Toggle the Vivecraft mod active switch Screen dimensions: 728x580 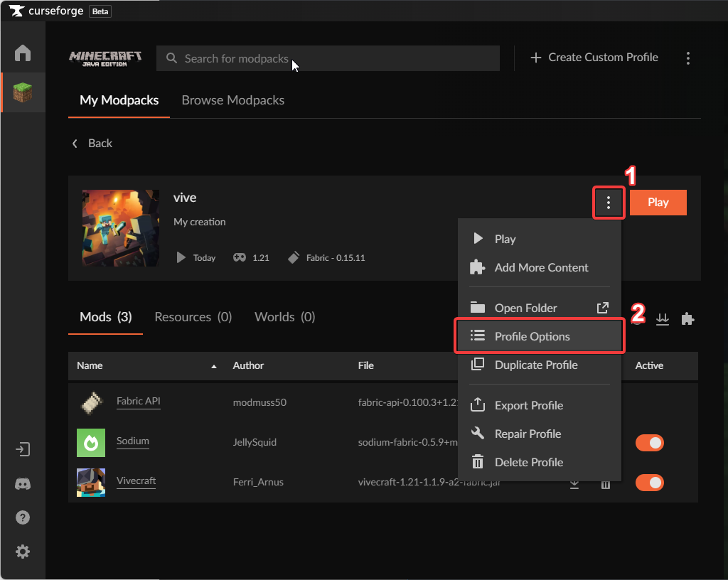coord(650,483)
